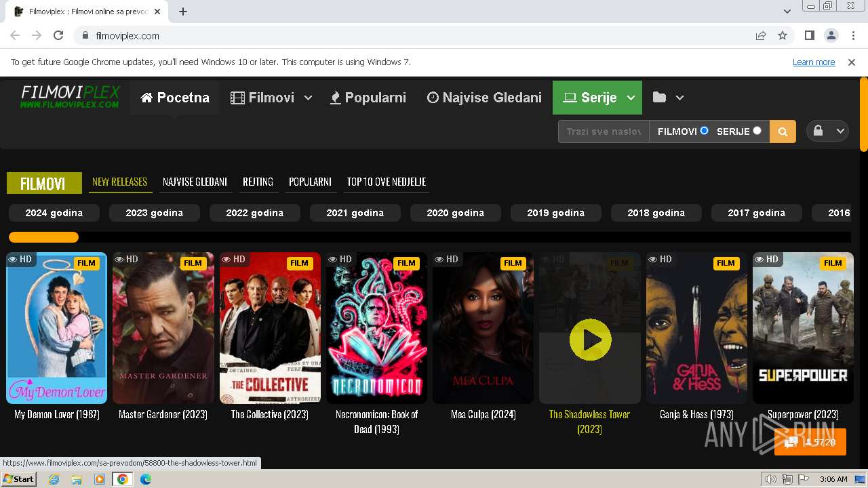Image resolution: width=868 pixels, height=488 pixels.
Task: Expand the Serije dropdown arrow
Action: (x=631, y=98)
